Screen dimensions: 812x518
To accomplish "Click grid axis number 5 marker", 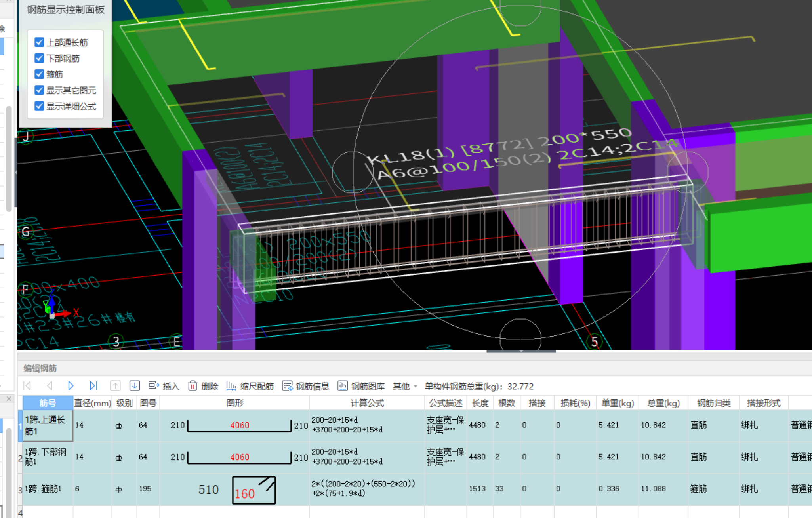I will coord(594,341).
